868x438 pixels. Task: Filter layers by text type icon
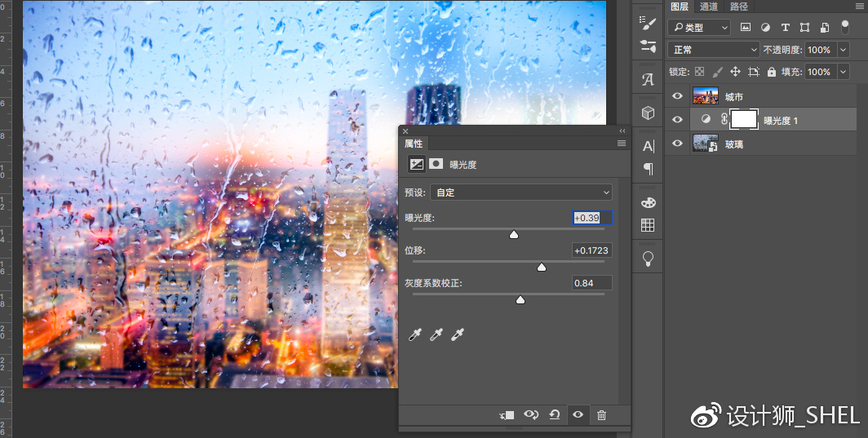[x=785, y=27]
